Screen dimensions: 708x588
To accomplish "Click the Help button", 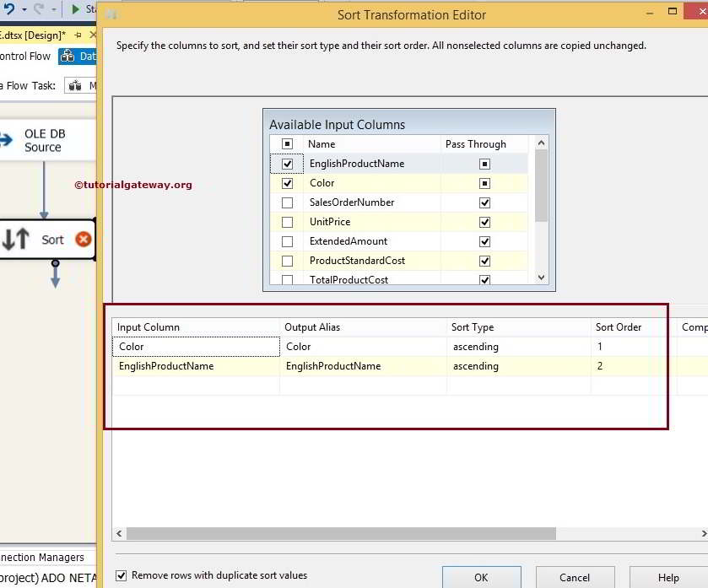I will coord(667,578).
